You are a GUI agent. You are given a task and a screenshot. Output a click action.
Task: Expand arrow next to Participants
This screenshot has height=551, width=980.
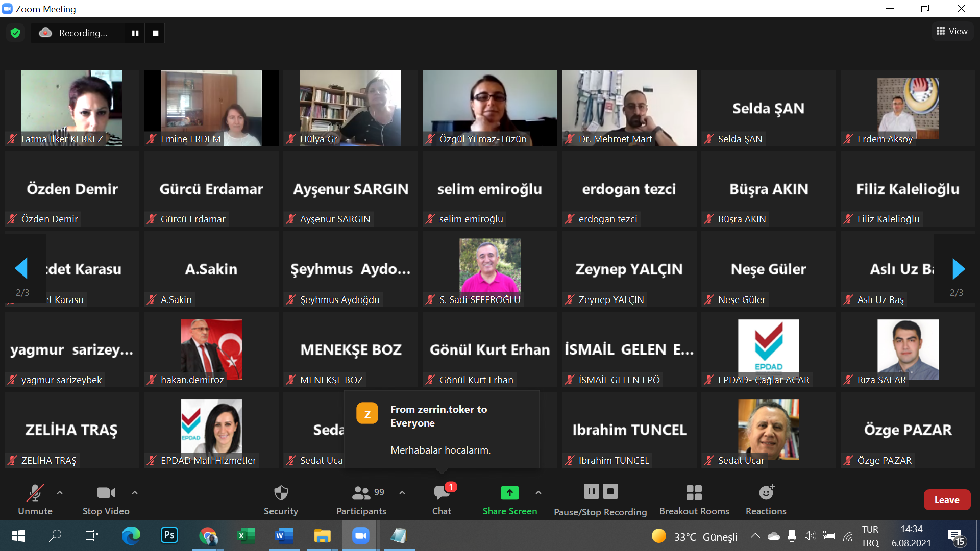pos(402,493)
